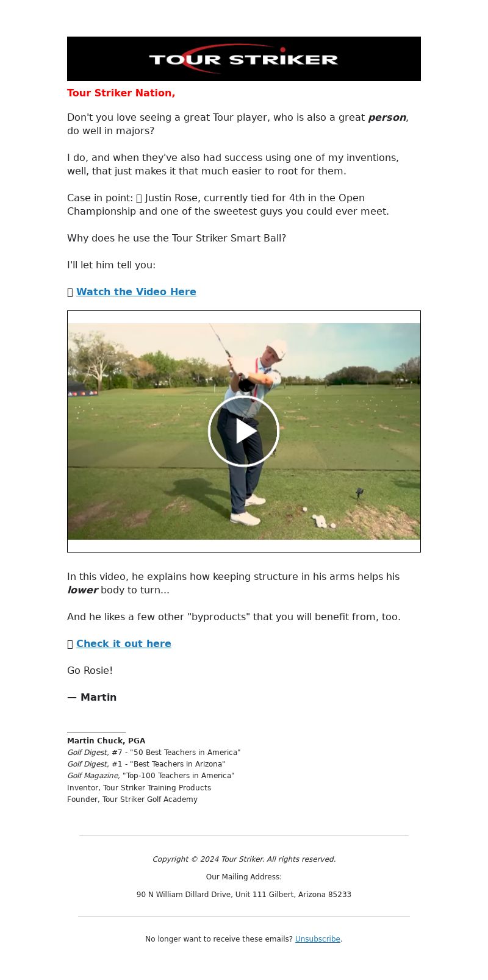Open the Watch the Video Here link

point(136,292)
